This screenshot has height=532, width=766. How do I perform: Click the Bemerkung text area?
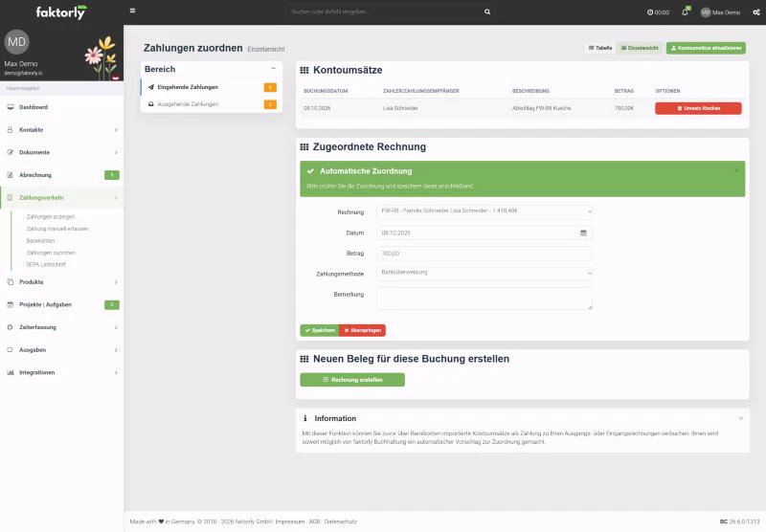pos(484,299)
